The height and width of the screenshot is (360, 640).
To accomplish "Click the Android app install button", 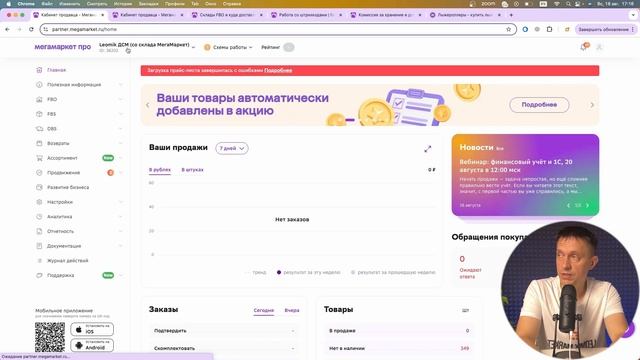I will (x=92, y=345).
